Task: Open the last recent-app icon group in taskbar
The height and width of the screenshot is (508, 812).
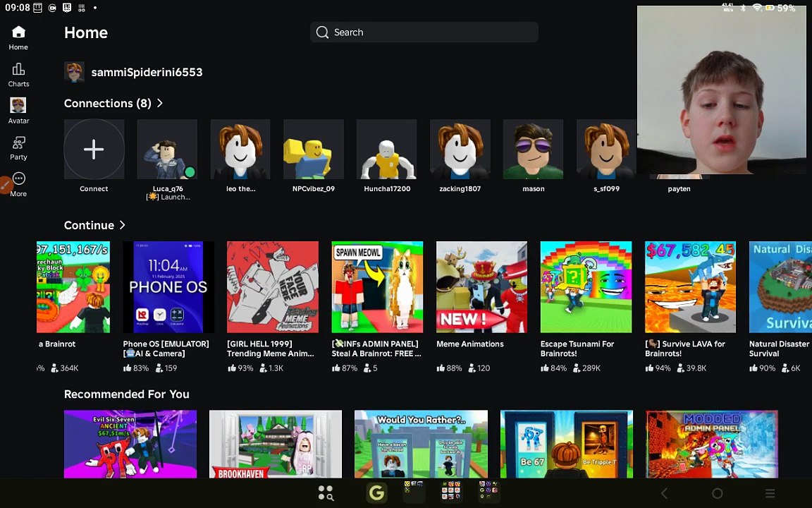Action: click(489, 492)
